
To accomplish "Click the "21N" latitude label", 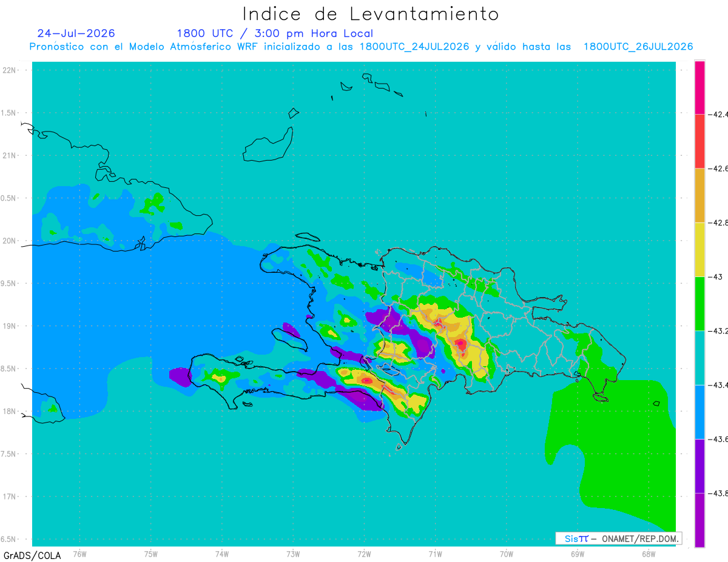I will (10, 156).
